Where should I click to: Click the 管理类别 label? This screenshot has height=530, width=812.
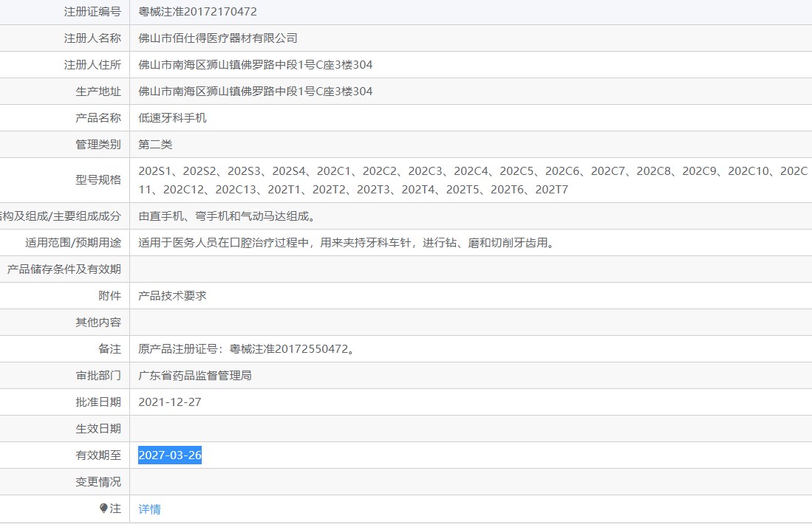click(x=98, y=145)
